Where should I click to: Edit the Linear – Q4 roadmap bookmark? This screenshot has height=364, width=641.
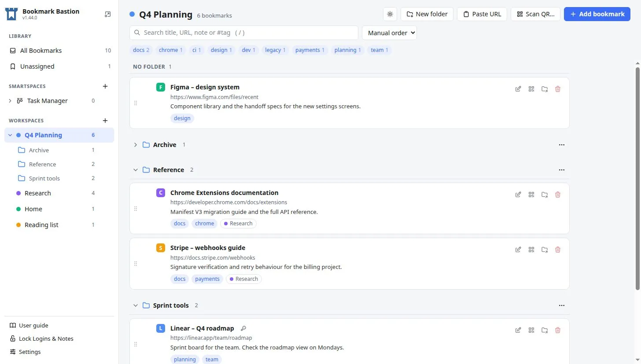[x=518, y=330]
